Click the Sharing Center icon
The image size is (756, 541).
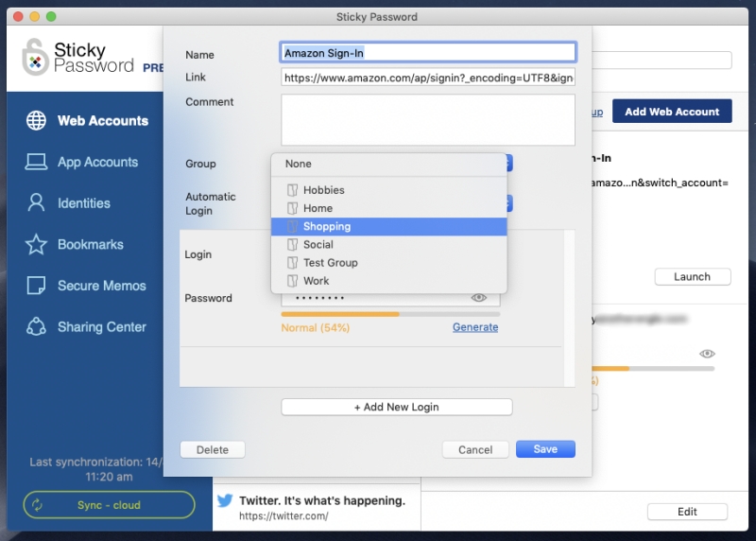[x=36, y=326]
